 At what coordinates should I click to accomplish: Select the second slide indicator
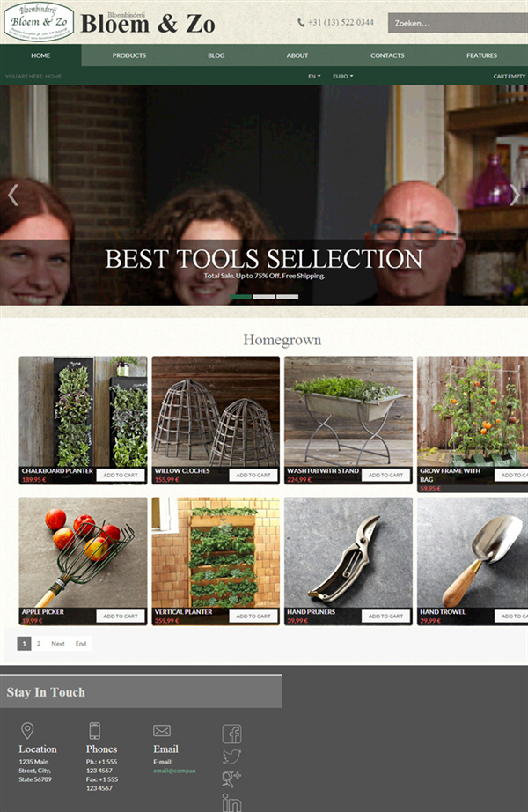pos(264,297)
